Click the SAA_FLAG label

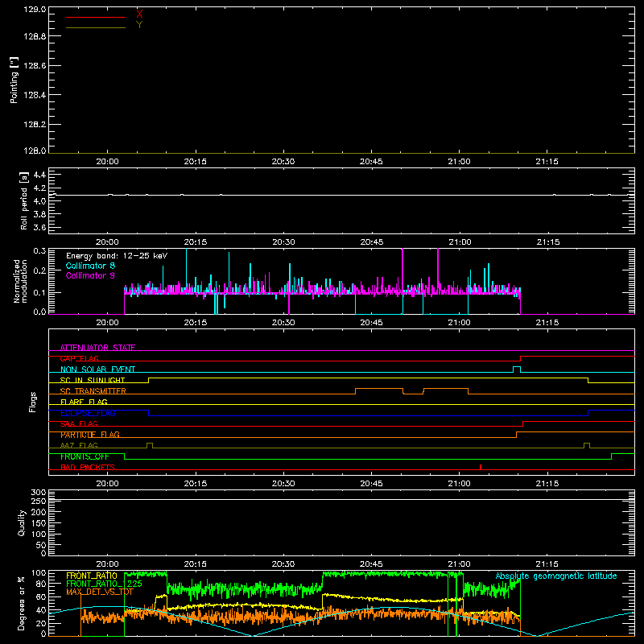(x=79, y=424)
